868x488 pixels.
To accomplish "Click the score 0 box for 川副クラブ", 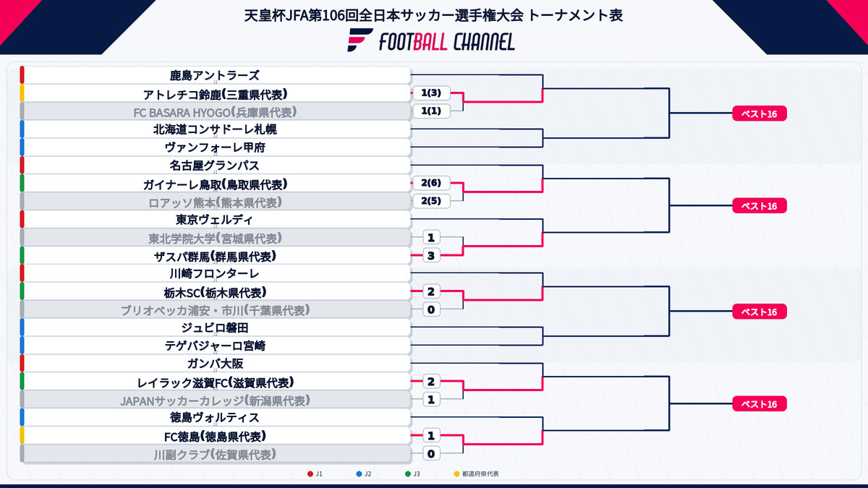I will click(x=432, y=454).
